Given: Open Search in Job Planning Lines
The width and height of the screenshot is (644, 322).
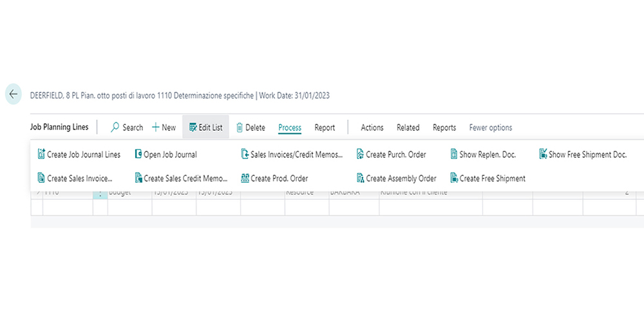Looking at the screenshot, I should coord(127,128).
